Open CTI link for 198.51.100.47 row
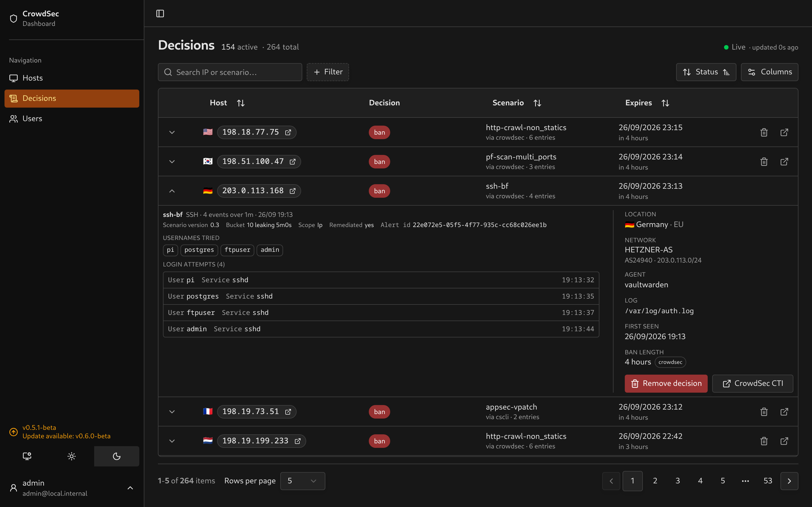Screen dimensions: 812x507 point(784,162)
